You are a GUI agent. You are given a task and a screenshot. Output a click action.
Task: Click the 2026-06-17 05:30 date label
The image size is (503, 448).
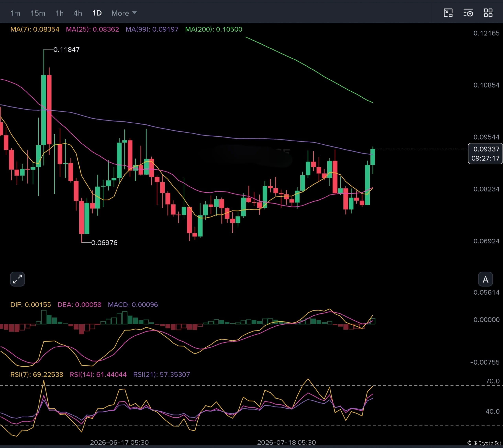(119, 442)
